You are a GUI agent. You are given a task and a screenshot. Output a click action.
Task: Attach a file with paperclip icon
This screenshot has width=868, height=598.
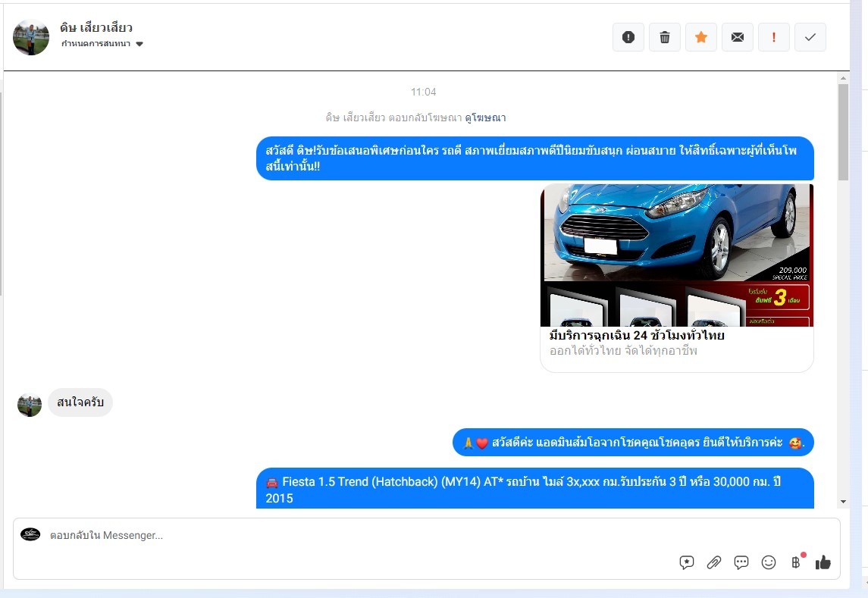click(714, 562)
